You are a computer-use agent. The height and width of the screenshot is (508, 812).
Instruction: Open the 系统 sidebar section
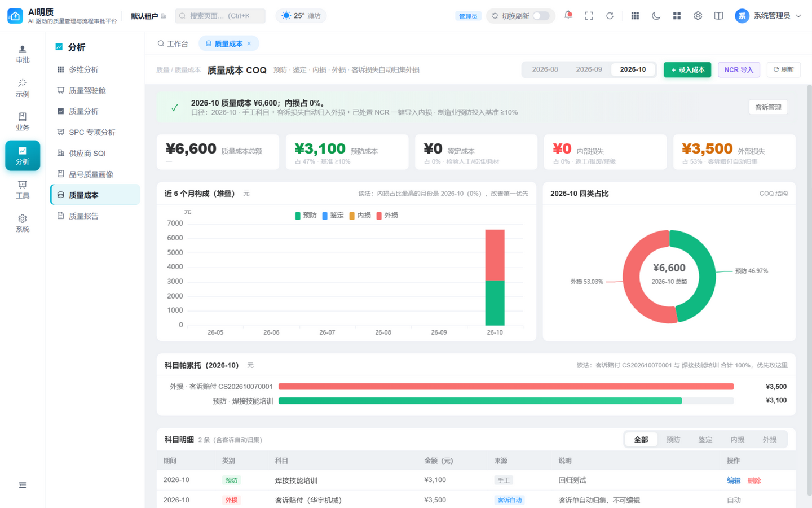[x=23, y=224]
